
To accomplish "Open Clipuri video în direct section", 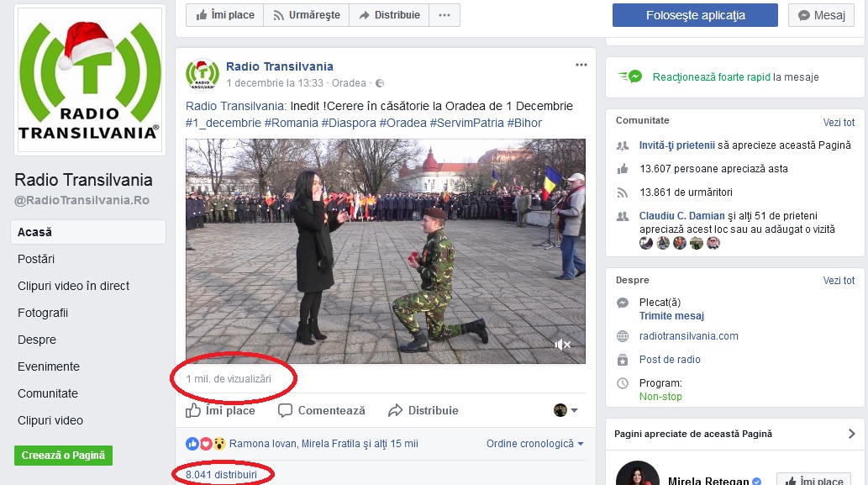I will coord(74,286).
